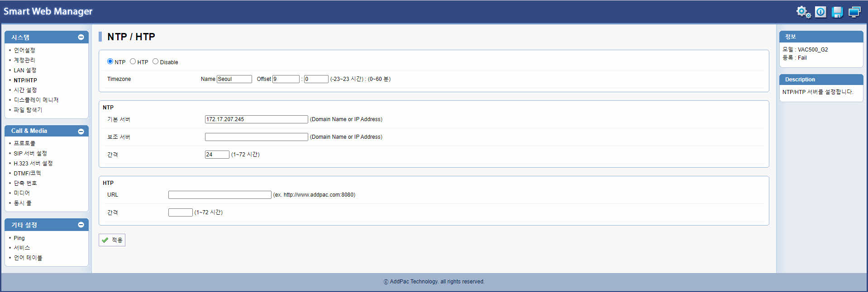The width and height of the screenshot is (868, 292).
Task: Click the green checkmark on 적용 button
Action: 105,240
